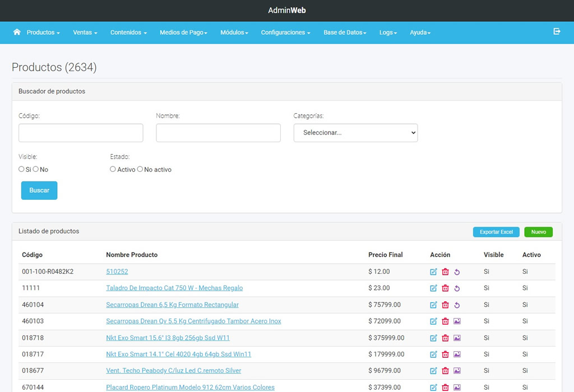This screenshot has width=574, height=392.
Task: Click the Código search input field
Action: (x=81, y=133)
